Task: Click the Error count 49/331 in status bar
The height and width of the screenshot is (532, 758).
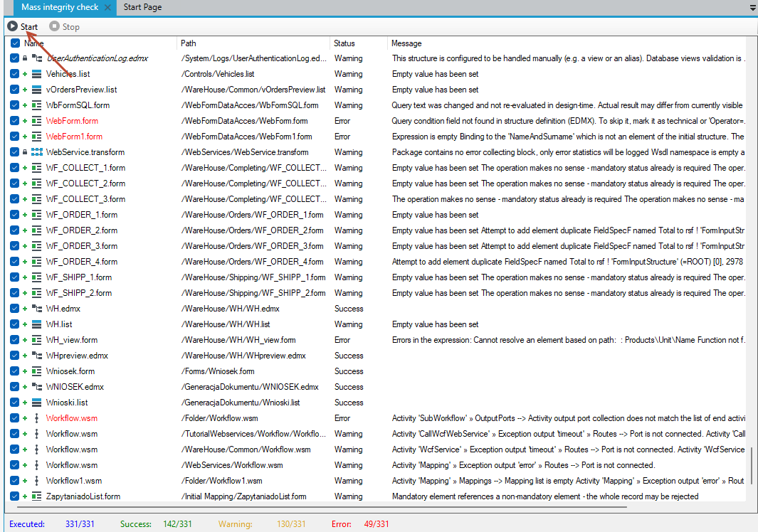Action: click(377, 523)
